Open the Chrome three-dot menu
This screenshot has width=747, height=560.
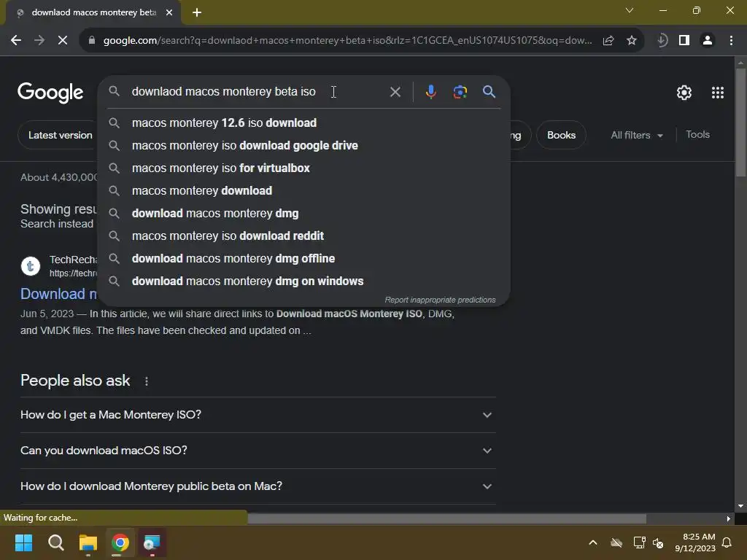click(731, 41)
